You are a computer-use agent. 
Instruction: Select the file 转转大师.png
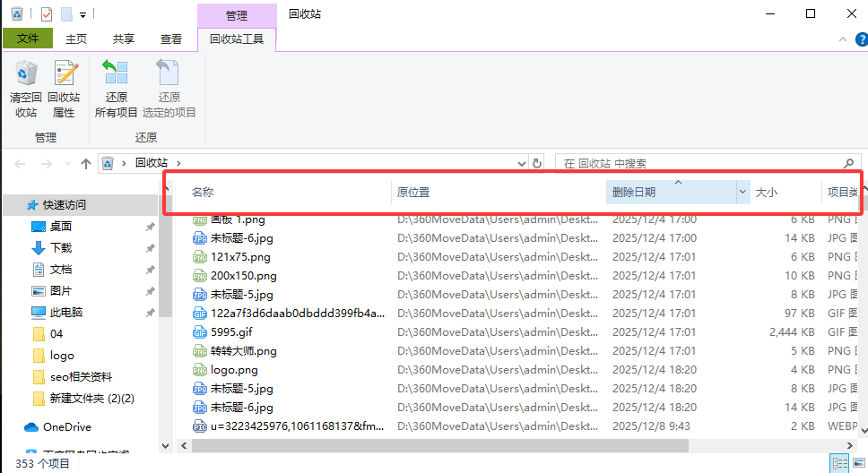tap(244, 351)
